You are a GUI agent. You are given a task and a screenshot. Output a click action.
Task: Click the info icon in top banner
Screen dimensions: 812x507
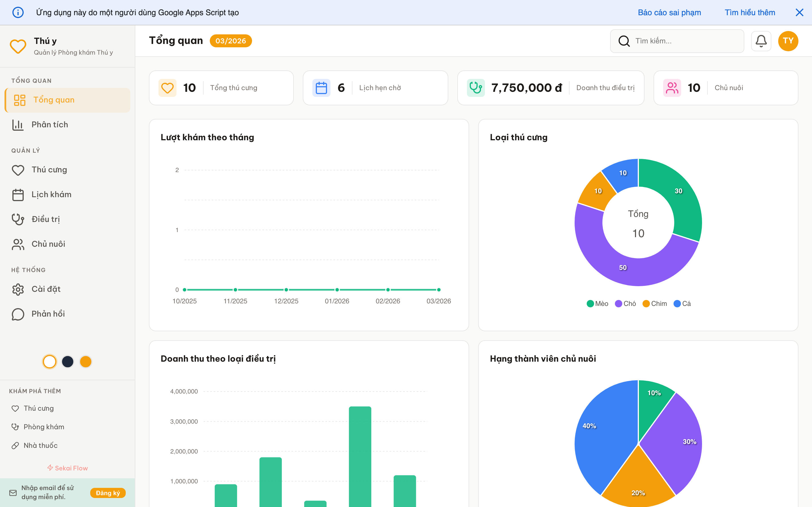click(x=18, y=12)
